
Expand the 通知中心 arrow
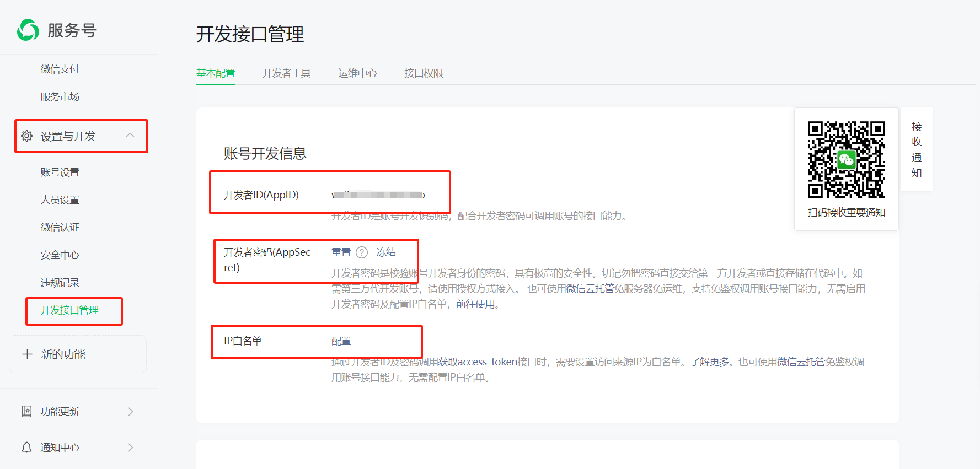(131, 448)
